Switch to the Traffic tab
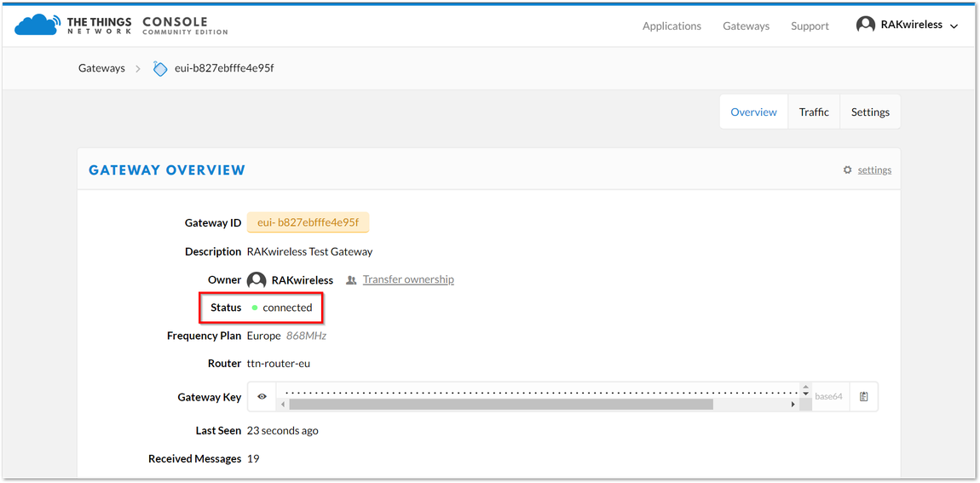Image resolution: width=980 pixels, height=483 pixels. click(814, 112)
